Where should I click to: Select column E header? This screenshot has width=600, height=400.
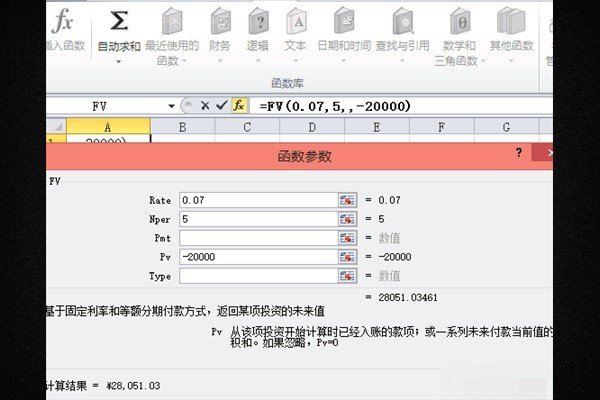click(377, 127)
